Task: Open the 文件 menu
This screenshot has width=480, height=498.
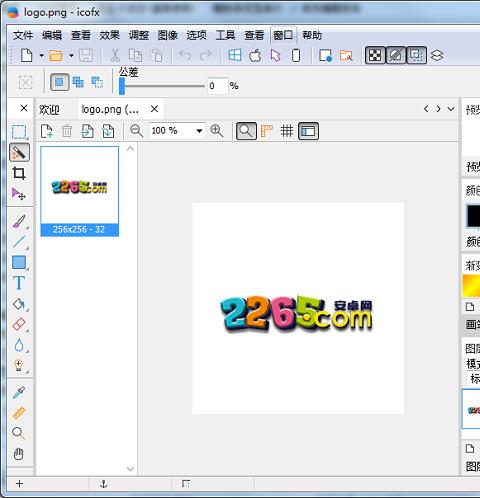Action: click(x=23, y=35)
